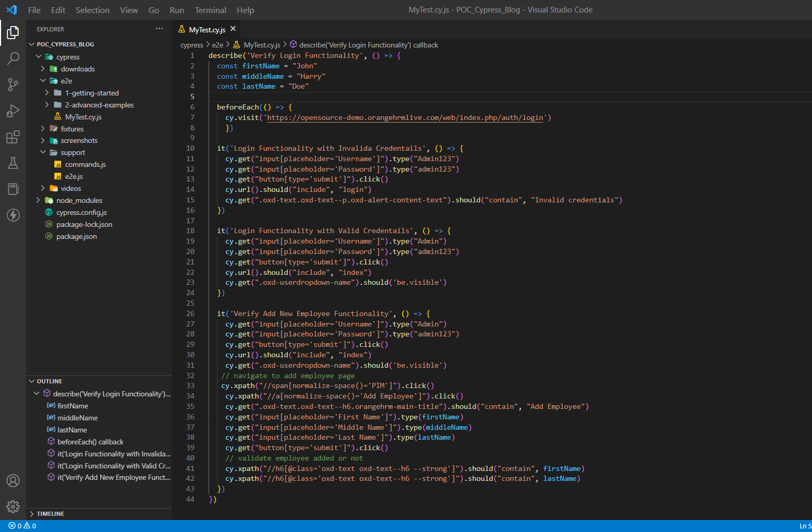Open the Run menu
The height and width of the screenshot is (532, 812).
click(x=177, y=10)
